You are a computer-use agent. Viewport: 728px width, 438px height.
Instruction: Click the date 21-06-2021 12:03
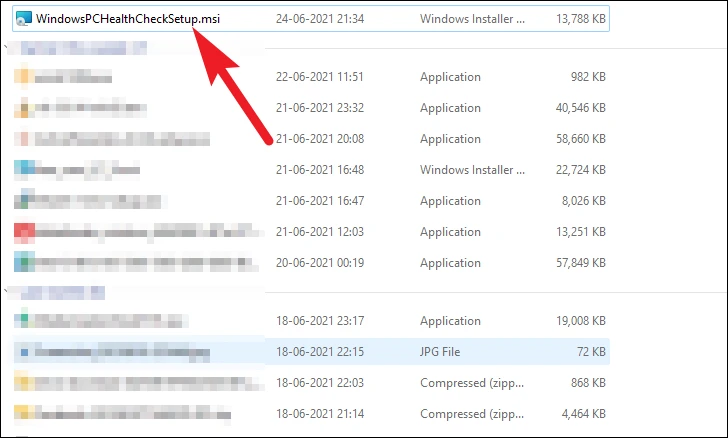point(320,232)
